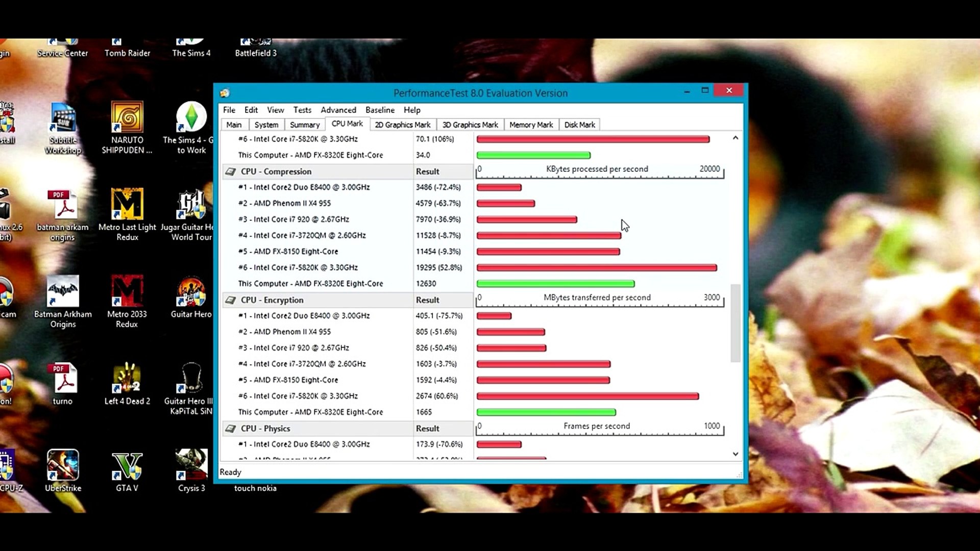The image size is (980, 551).
Task: Click the CPU - Physics section icon
Action: click(x=231, y=429)
